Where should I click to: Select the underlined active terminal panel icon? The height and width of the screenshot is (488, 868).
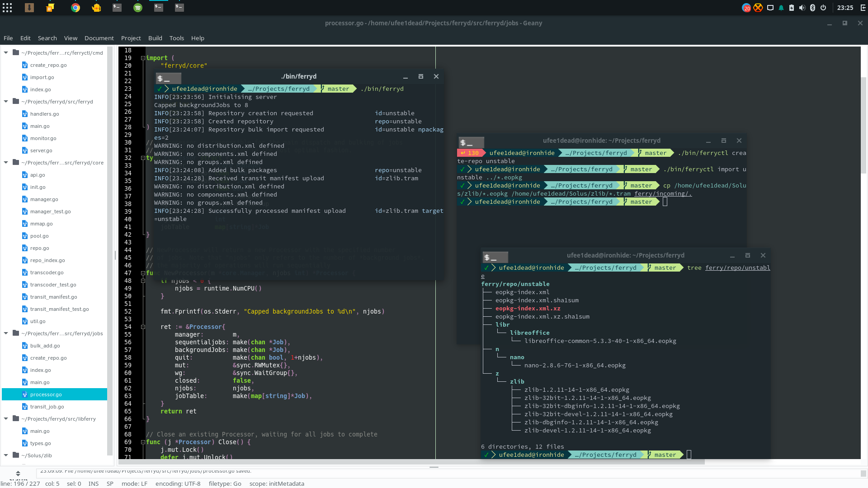(159, 8)
